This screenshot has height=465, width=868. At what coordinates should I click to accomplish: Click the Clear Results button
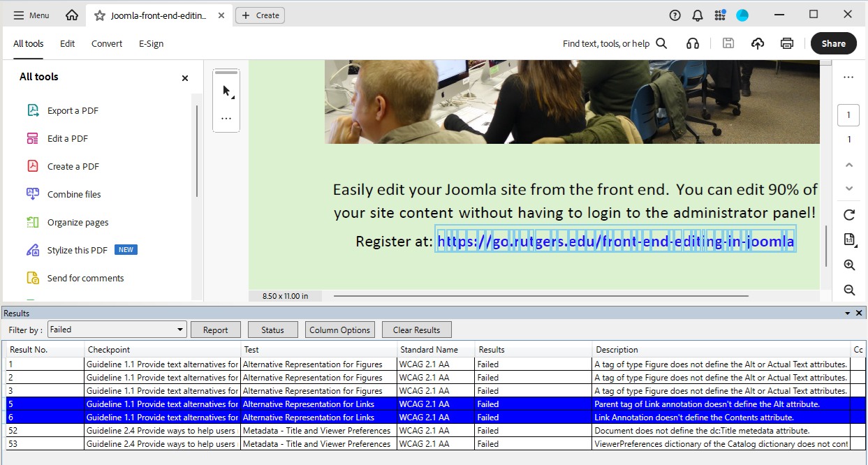(x=416, y=330)
